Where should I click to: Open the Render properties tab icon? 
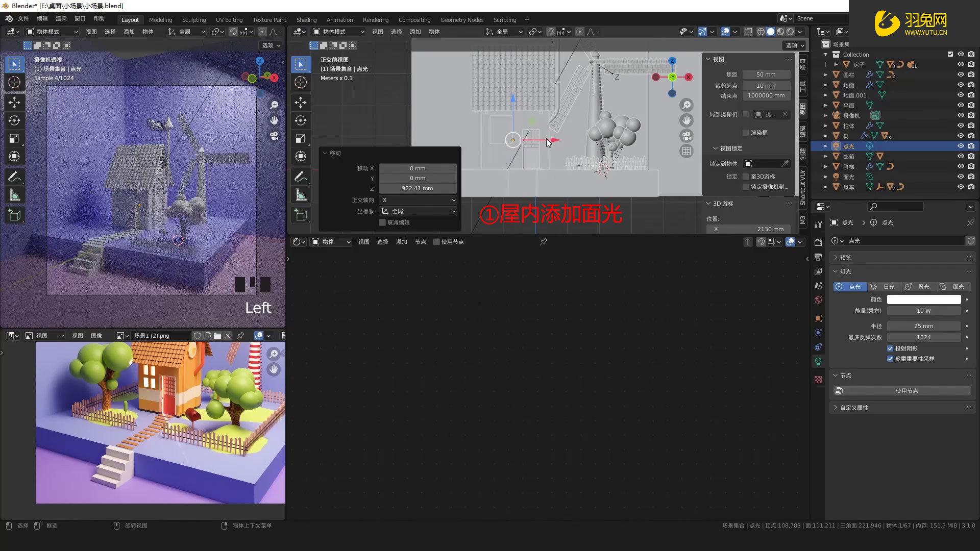pos(818,242)
